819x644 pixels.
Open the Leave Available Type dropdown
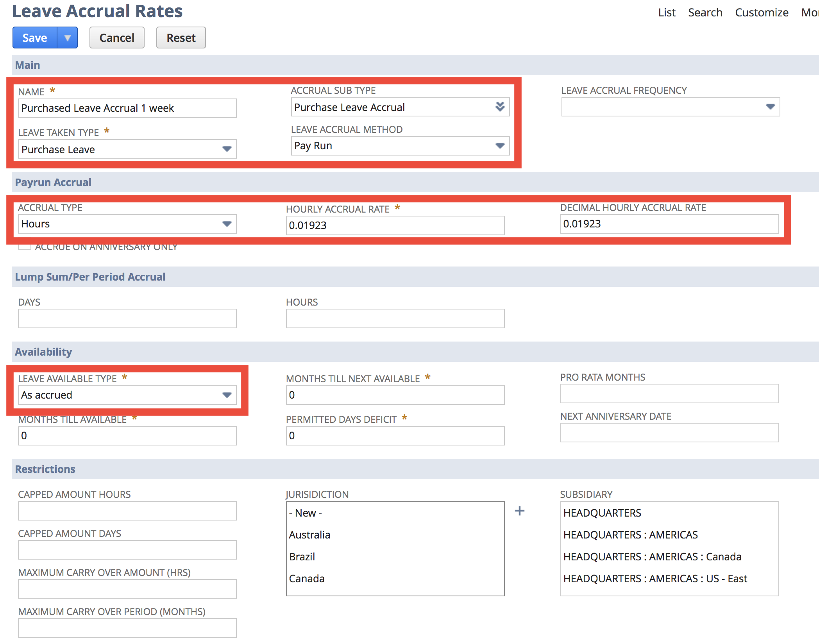(228, 395)
